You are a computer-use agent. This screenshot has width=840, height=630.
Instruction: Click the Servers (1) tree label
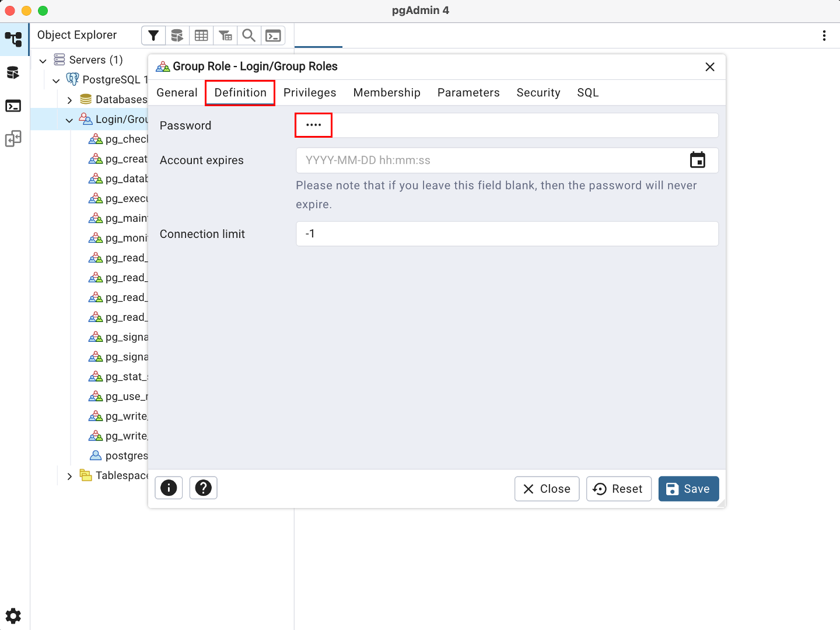pyautogui.click(x=96, y=60)
